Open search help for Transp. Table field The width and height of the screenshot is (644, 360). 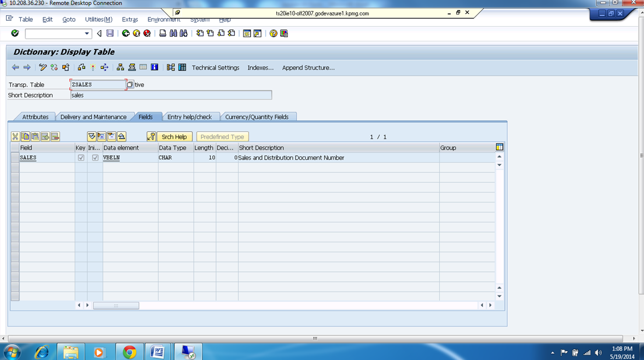point(130,84)
